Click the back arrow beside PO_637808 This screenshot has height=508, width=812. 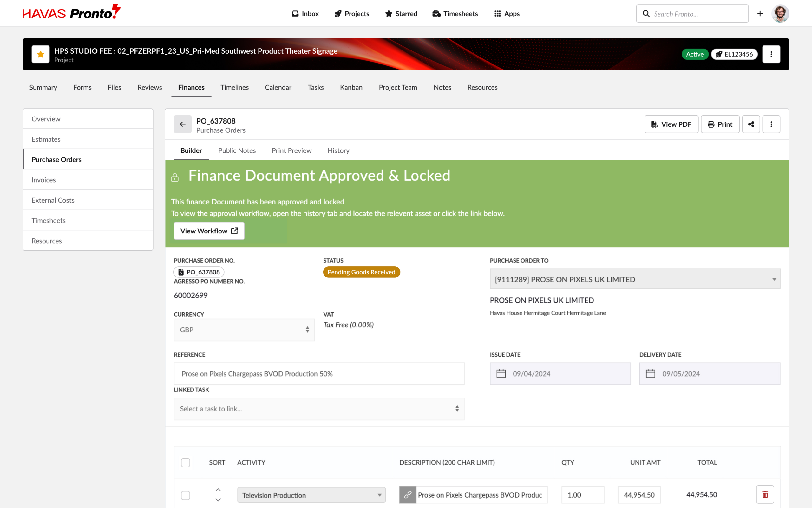[182, 124]
